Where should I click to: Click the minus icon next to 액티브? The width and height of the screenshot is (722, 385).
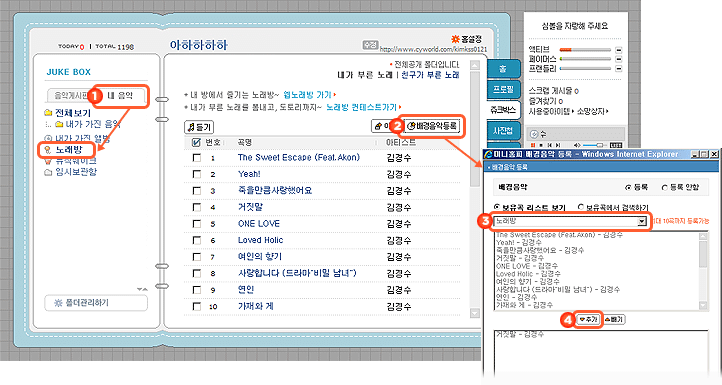619,50
